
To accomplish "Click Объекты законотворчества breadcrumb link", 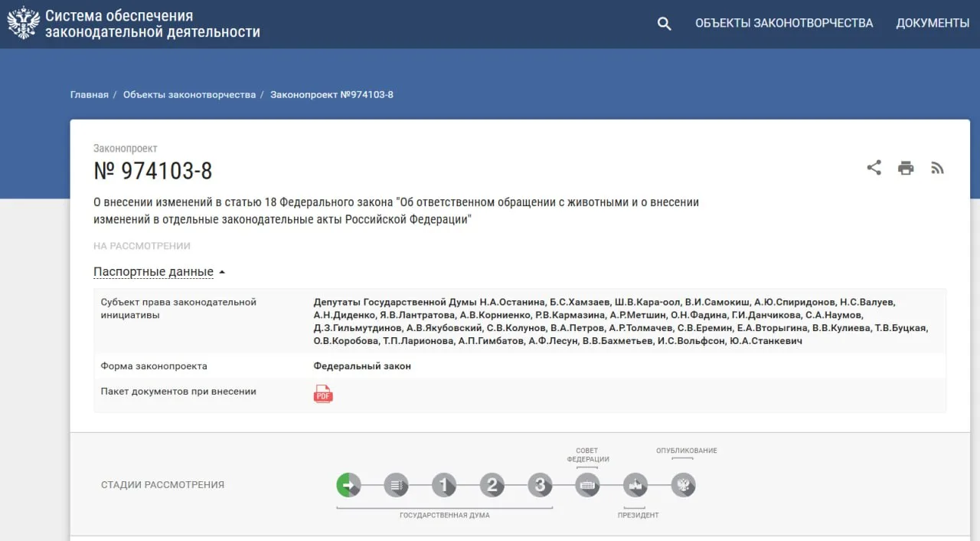I will pos(189,95).
